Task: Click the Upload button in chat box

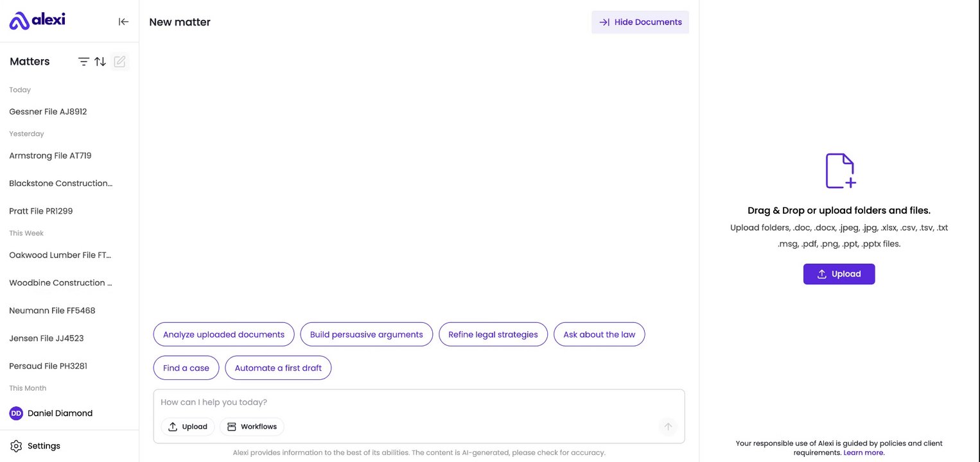Action: [x=188, y=427]
